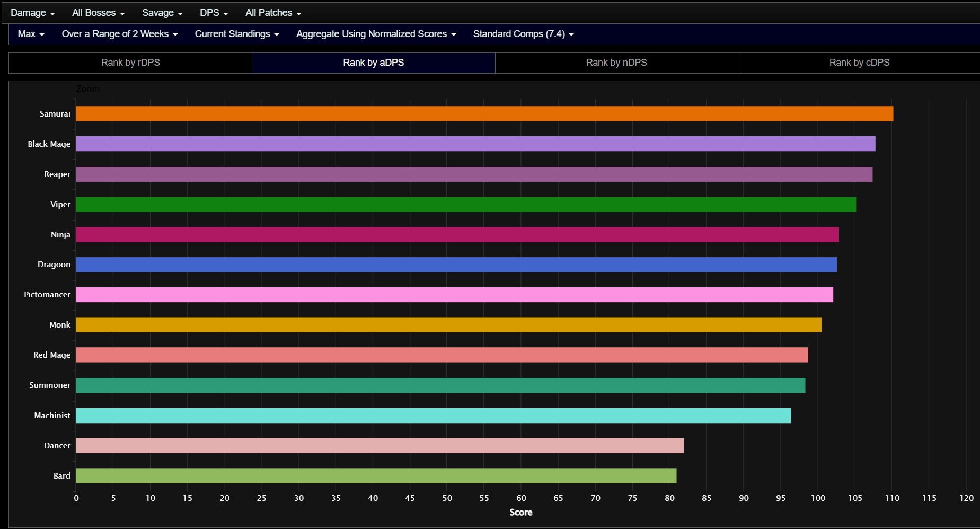Click the Viper axis label
The width and height of the screenshot is (980, 529).
[x=60, y=205]
